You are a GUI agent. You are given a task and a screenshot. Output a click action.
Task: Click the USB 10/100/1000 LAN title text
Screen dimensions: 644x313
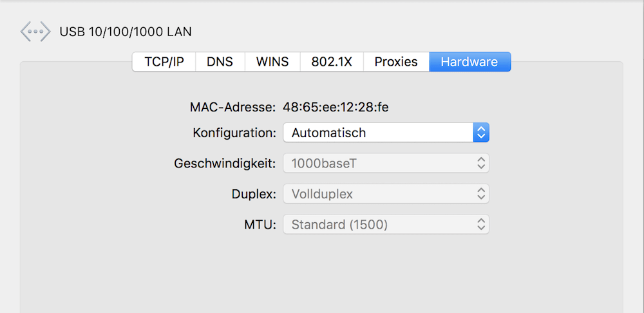coord(126,32)
